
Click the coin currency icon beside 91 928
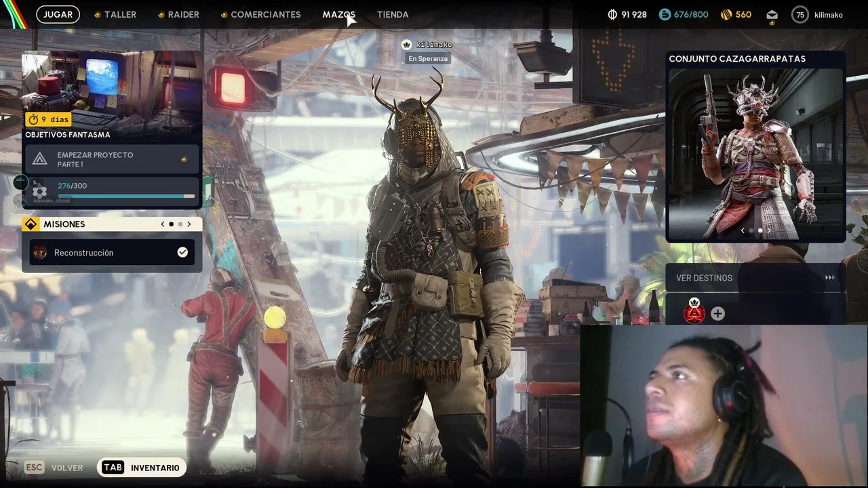pyautogui.click(x=612, y=14)
